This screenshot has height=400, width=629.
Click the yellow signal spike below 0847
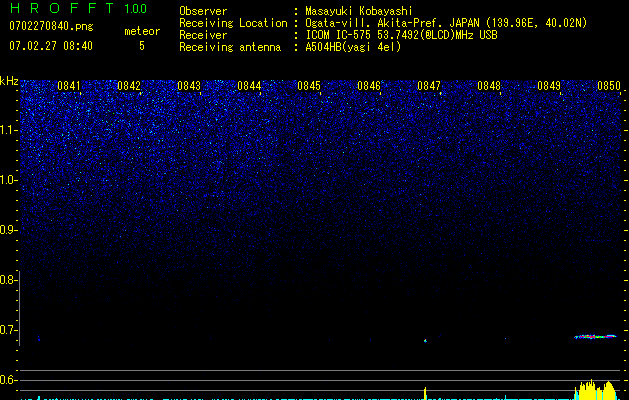pos(425,393)
